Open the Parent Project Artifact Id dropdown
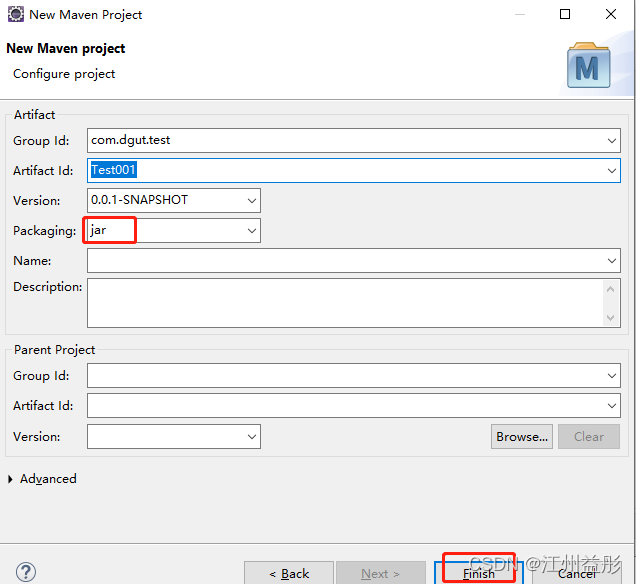Image resolution: width=636 pixels, height=584 pixels. pos(612,406)
